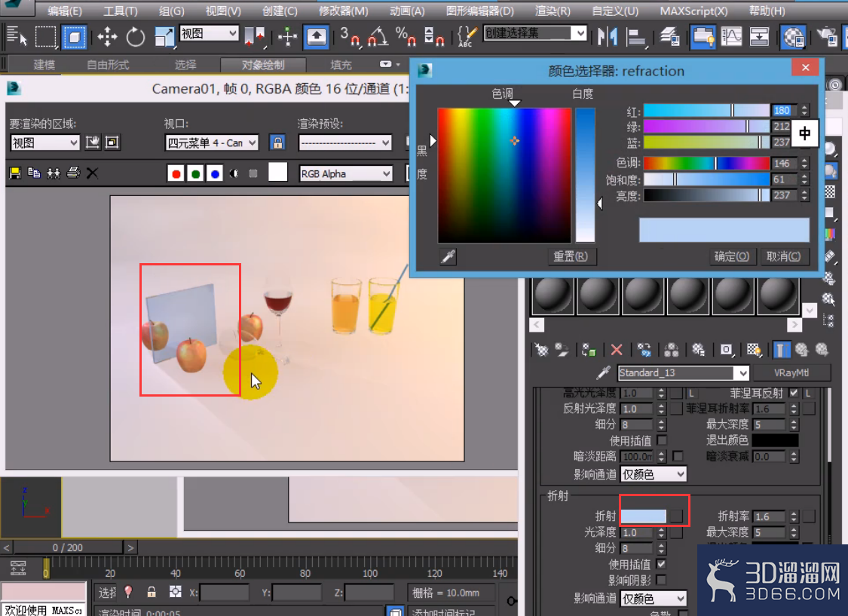Select the Rotate tool in toolbar
The image size is (848, 616).
coord(135,37)
